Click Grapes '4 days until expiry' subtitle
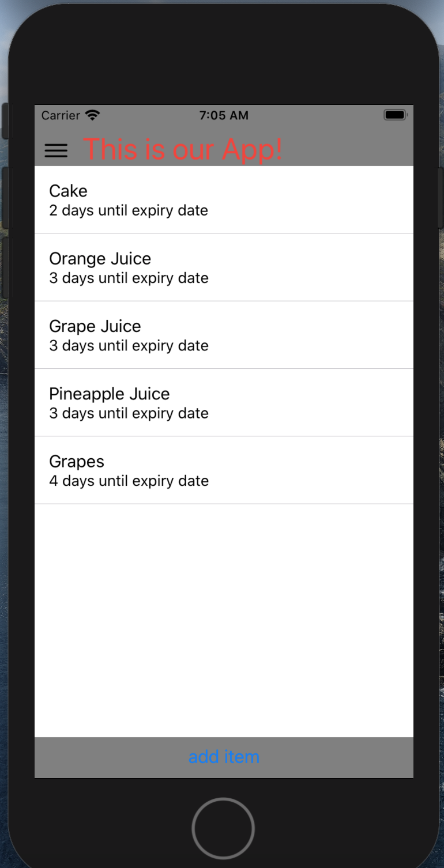Image resolution: width=444 pixels, height=868 pixels. click(129, 481)
